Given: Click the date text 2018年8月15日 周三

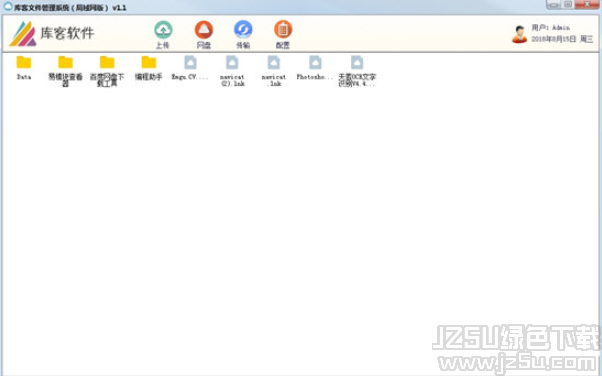Looking at the screenshot, I should click(562, 39).
